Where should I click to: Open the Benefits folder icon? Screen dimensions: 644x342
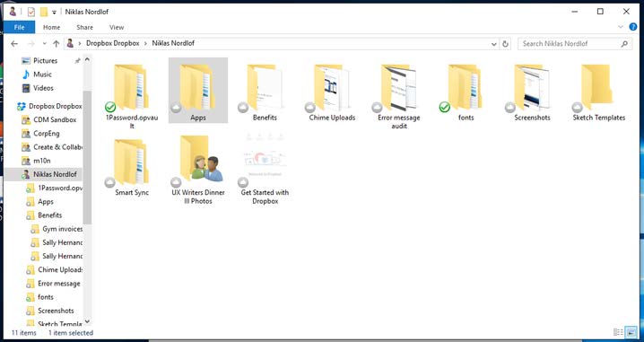(265, 88)
